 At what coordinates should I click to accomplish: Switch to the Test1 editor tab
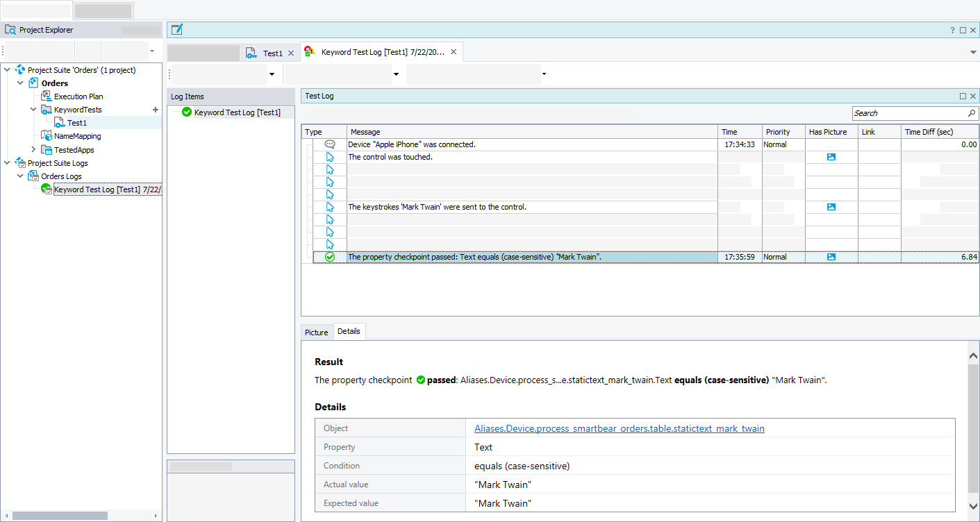[272, 53]
